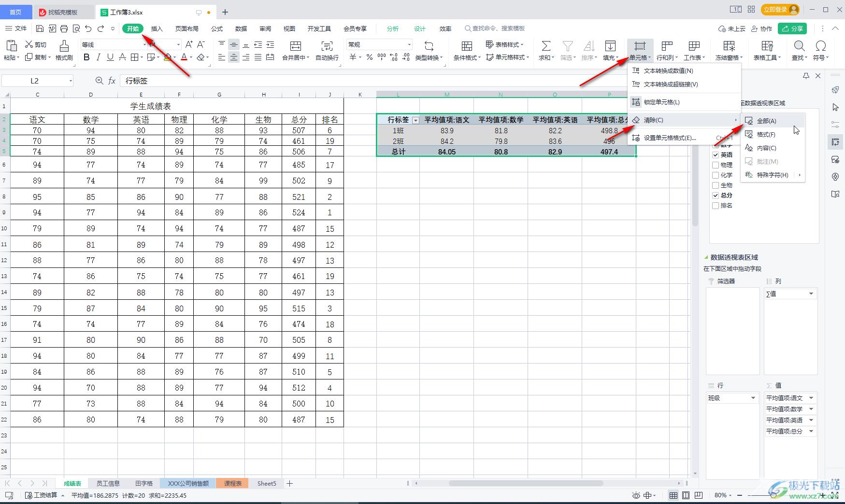
Task: Toggle Italic formatting button
Action: (99, 57)
